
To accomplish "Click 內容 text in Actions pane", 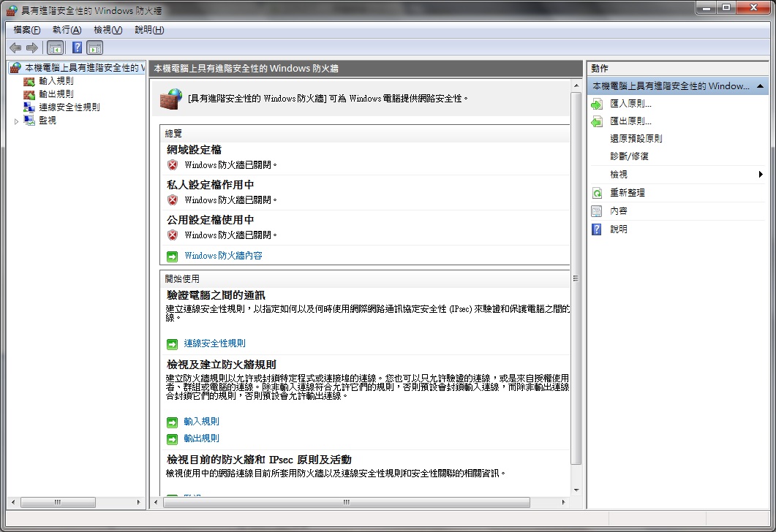I will coord(619,211).
